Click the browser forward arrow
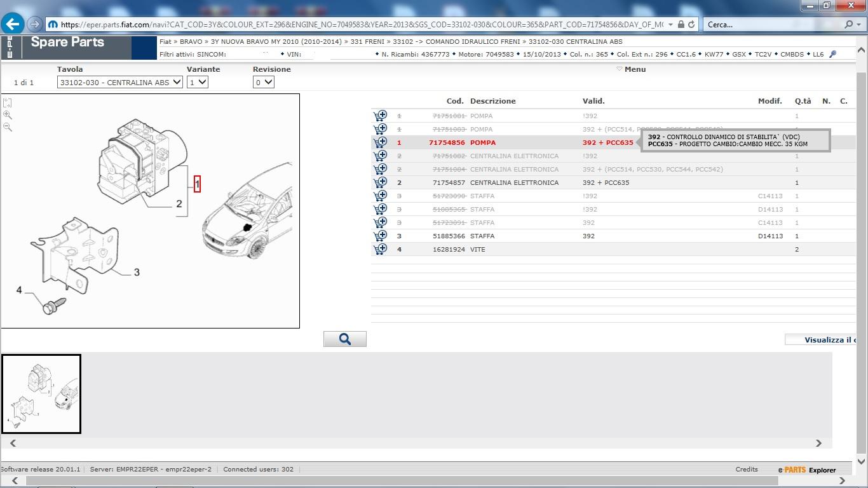 pos(35,24)
